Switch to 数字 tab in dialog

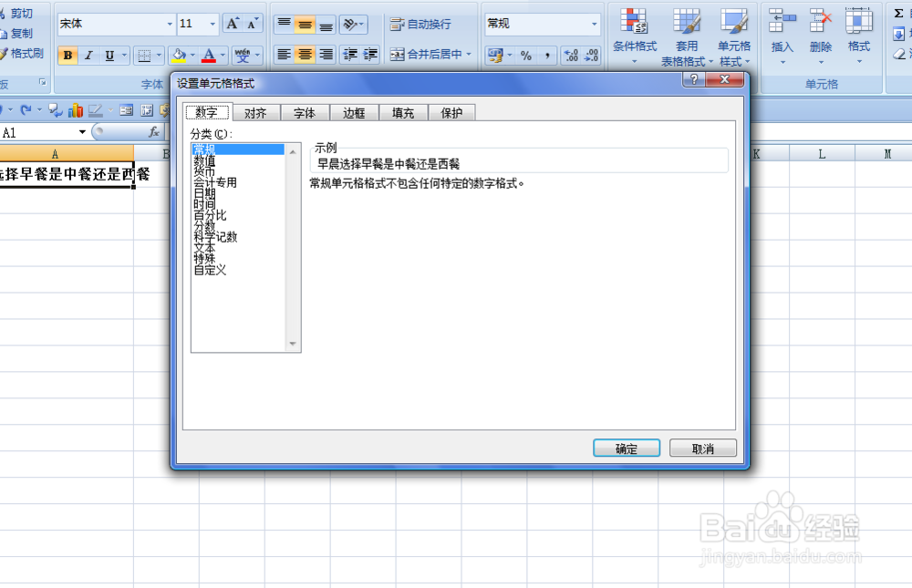pos(207,113)
